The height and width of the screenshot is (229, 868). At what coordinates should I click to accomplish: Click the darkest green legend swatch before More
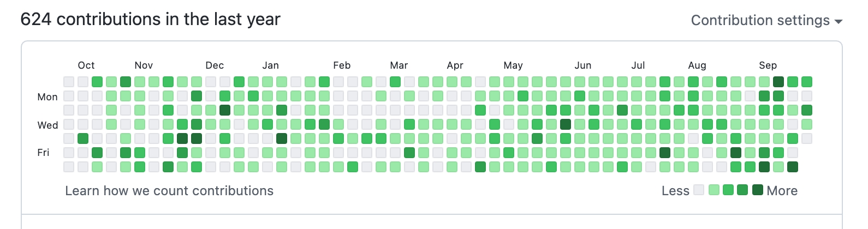[757, 190]
